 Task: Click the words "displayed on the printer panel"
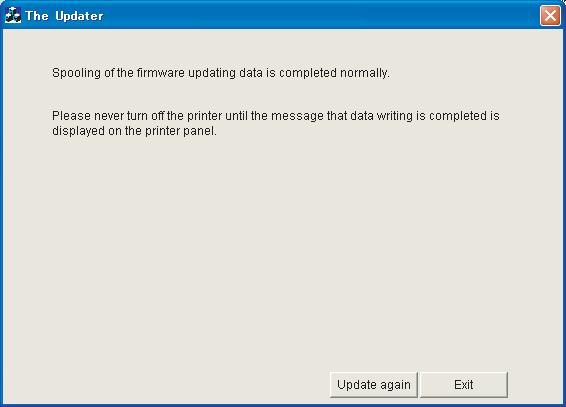pyautogui.click(x=134, y=131)
